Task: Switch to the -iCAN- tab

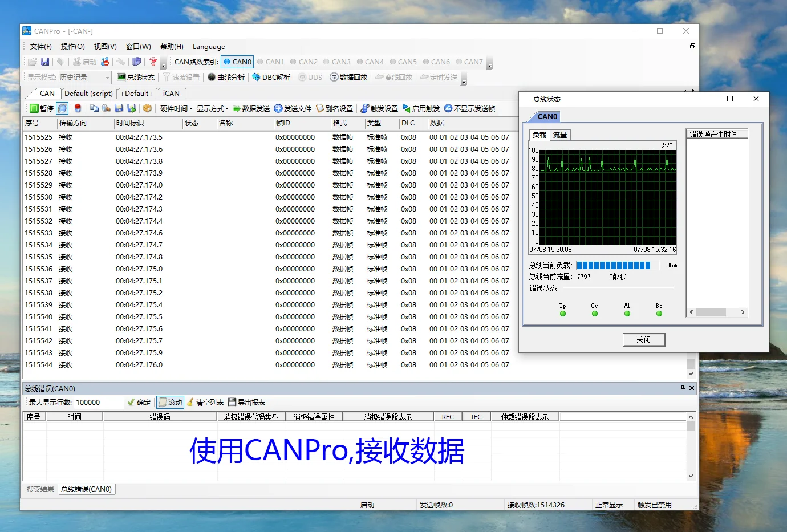Action: 171,93
